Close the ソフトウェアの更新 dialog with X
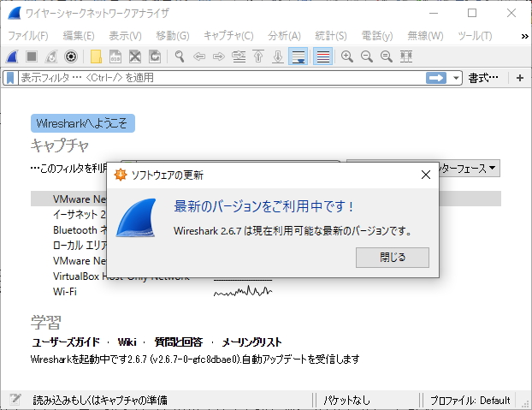This screenshot has height=410, width=532. tap(425, 175)
